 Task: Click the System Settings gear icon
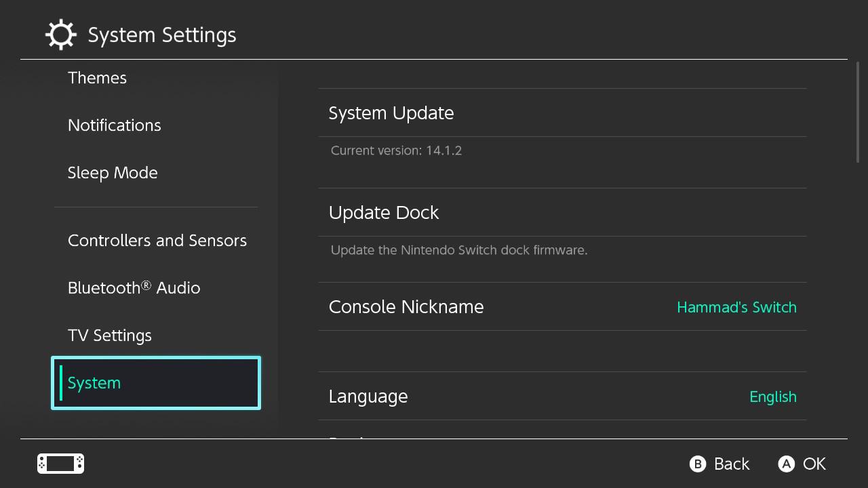pyautogui.click(x=60, y=35)
